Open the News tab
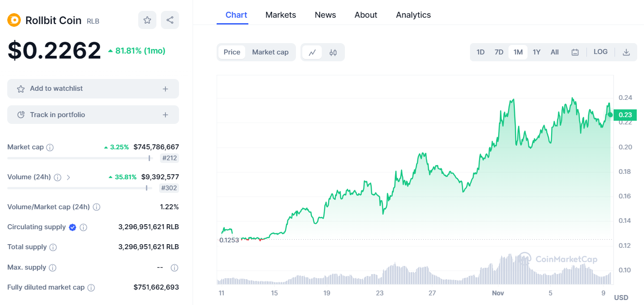Screen dimensions: 644x305 tap(325, 15)
